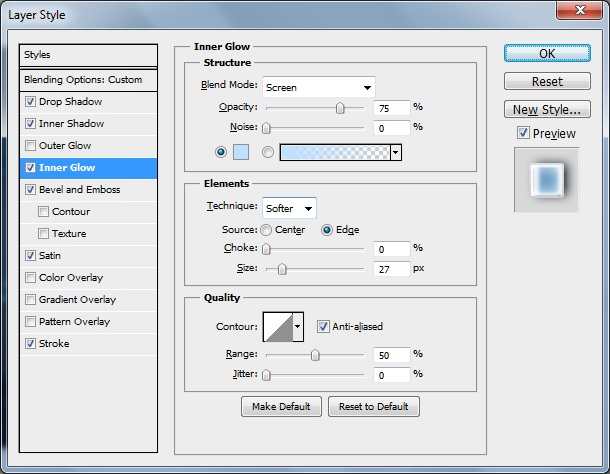Click the light blue glow color swatch
610x474 pixels.
(x=241, y=152)
